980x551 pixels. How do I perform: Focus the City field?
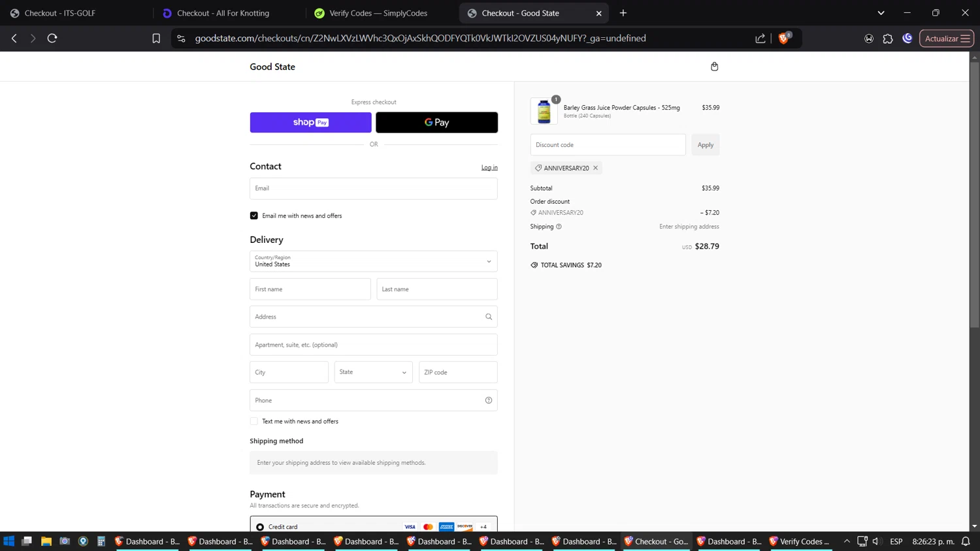tap(289, 372)
